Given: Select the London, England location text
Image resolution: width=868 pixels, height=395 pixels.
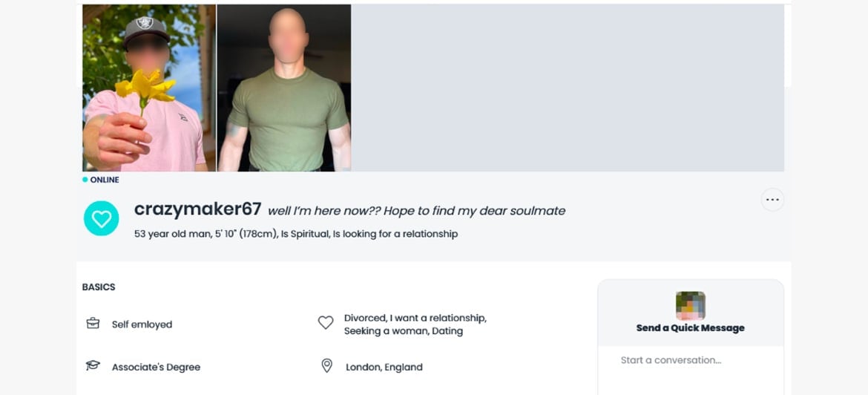Looking at the screenshot, I should (384, 367).
